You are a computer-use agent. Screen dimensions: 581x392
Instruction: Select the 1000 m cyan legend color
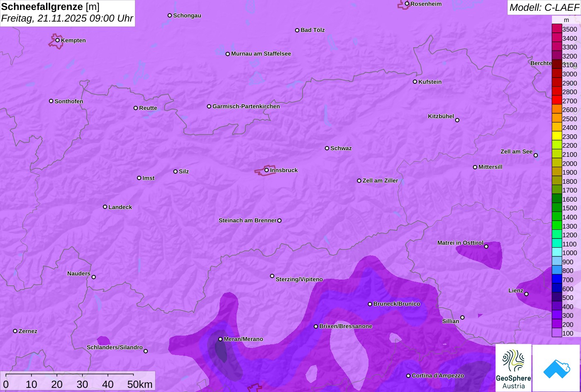coord(557,252)
